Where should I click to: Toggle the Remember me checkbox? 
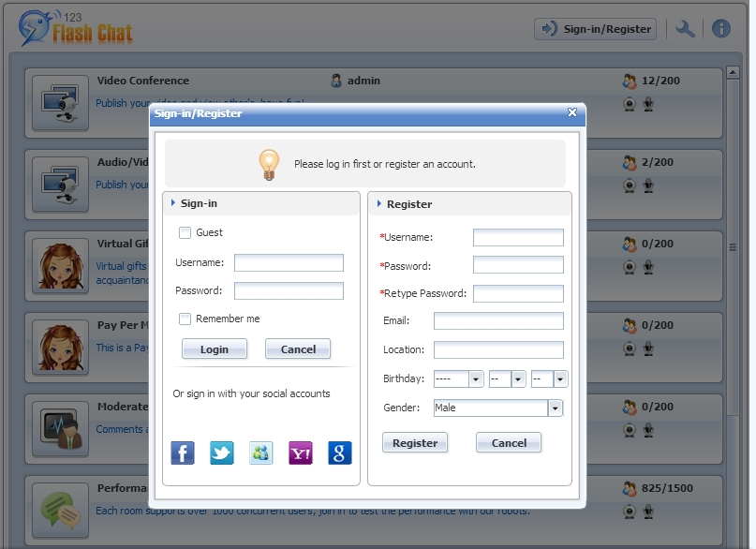pos(185,319)
